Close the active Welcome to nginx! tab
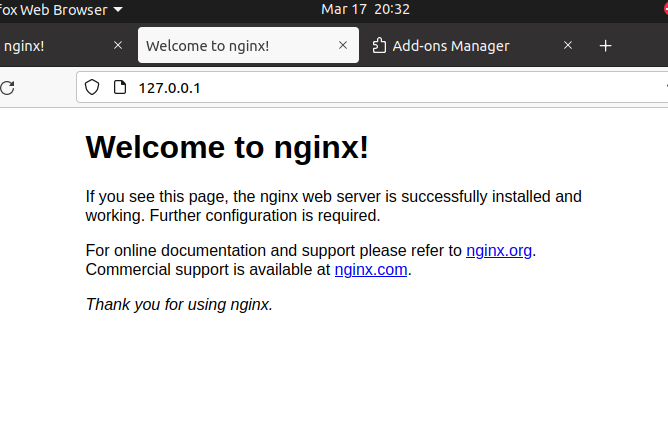Viewport: 668px width, 447px height. [x=343, y=45]
